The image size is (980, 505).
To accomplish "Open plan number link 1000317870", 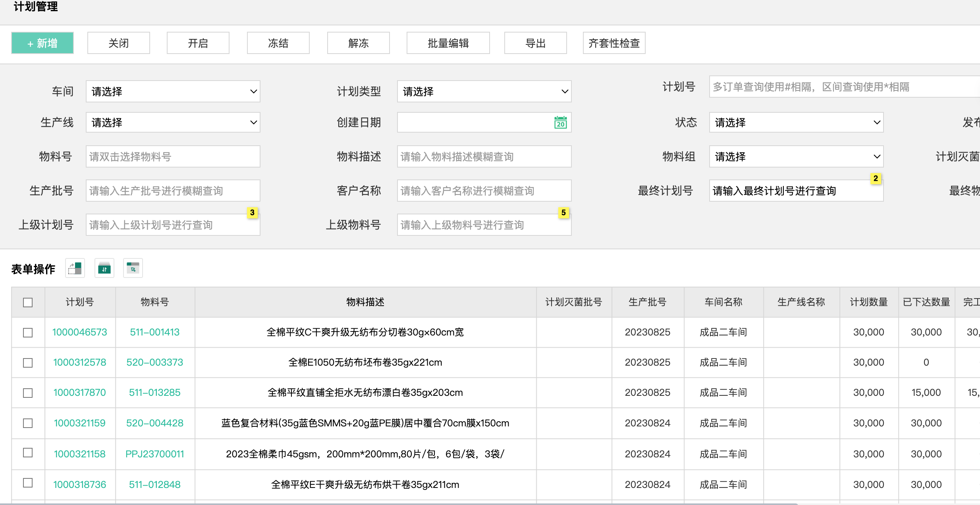I will (x=80, y=393).
